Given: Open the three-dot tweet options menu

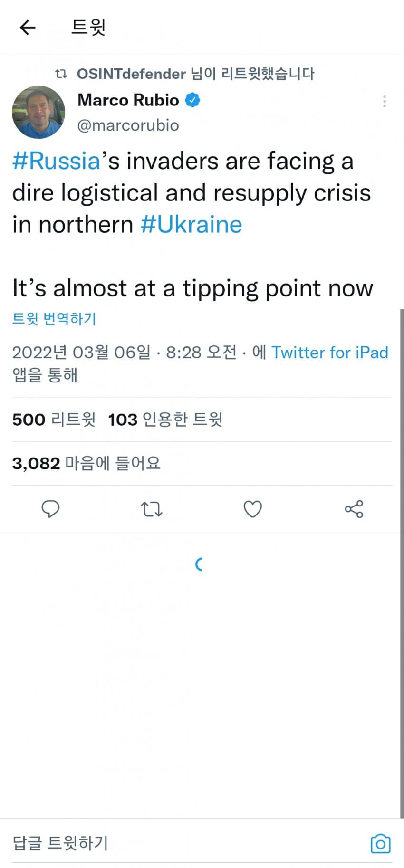Looking at the screenshot, I should pos(384,101).
